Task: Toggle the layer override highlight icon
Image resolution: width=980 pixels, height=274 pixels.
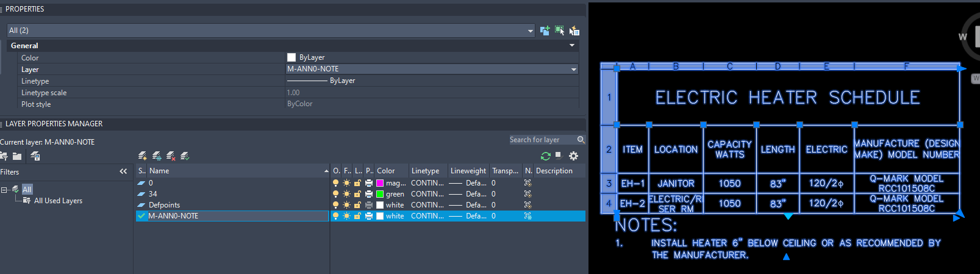Action: pyautogui.click(x=558, y=155)
